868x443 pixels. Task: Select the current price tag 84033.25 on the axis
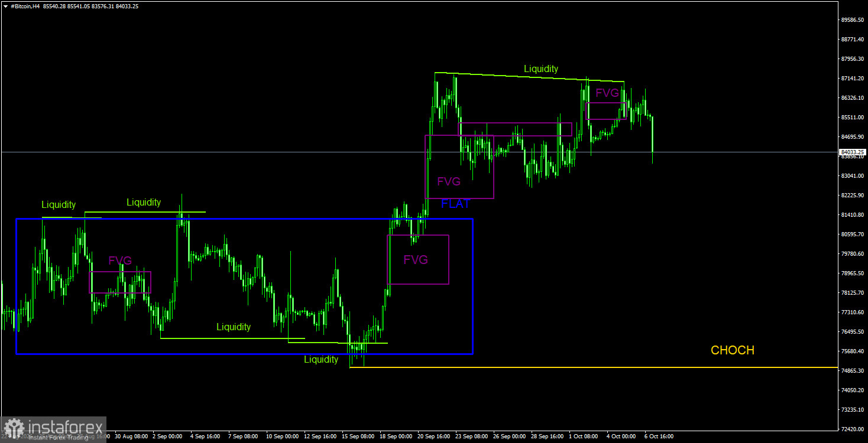[x=853, y=152]
